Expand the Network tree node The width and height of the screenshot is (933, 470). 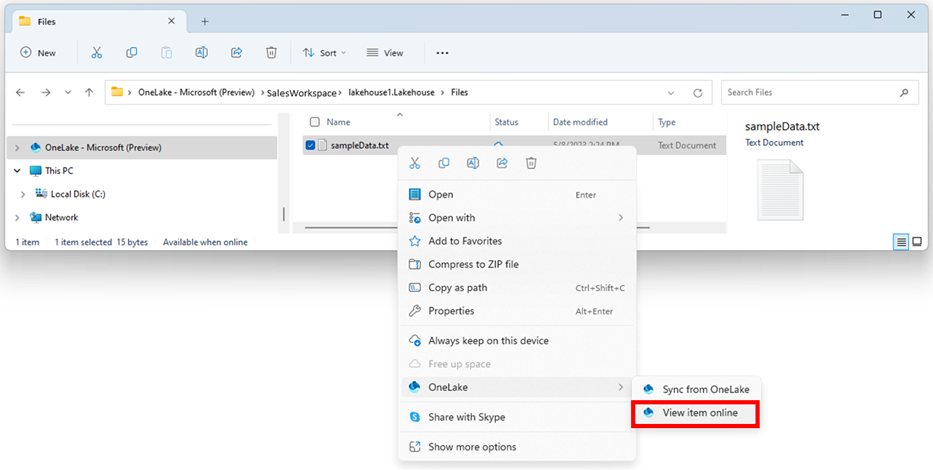point(17,218)
